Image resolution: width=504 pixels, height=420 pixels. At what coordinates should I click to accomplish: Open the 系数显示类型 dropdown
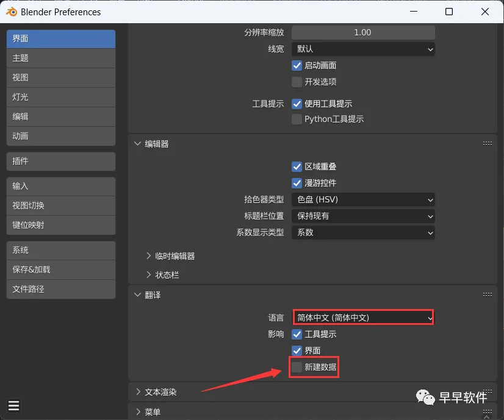(x=363, y=232)
